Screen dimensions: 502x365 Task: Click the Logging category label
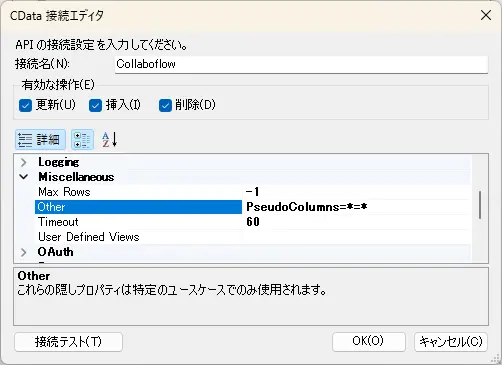59,162
